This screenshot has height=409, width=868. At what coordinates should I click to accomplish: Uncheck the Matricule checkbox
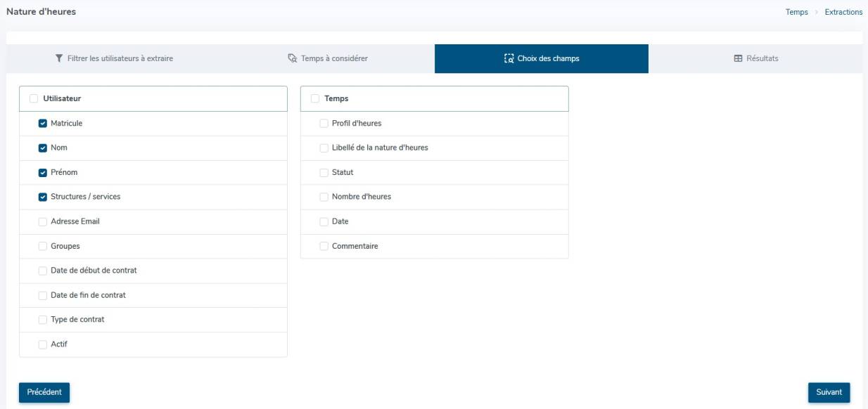pyautogui.click(x=43, y=124)
